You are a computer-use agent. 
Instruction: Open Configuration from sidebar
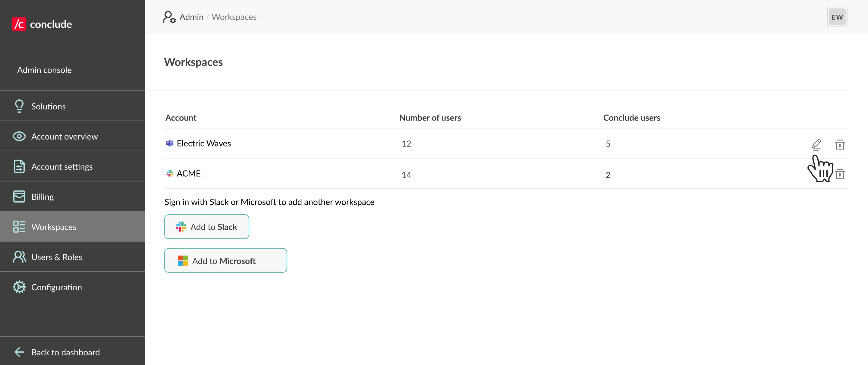point(56,287)
